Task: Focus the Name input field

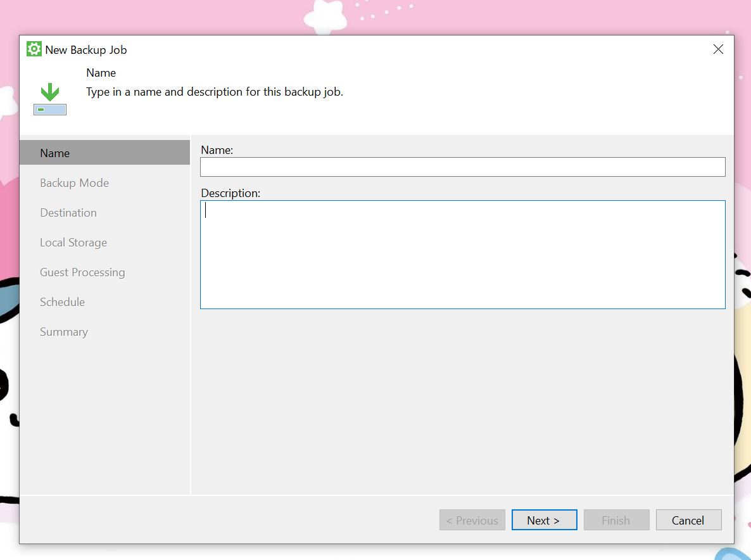Action: [x=463, y=167]
